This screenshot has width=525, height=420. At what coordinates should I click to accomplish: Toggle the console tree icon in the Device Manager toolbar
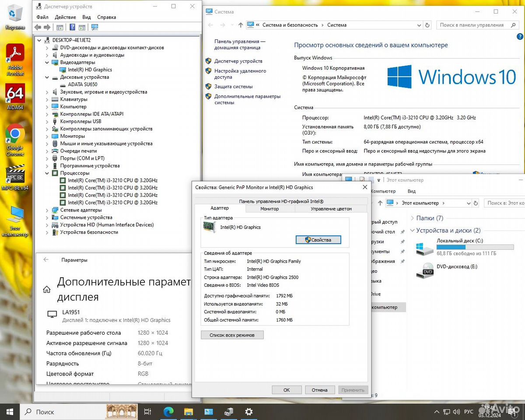pyautogui.click(x=59, y=27)
